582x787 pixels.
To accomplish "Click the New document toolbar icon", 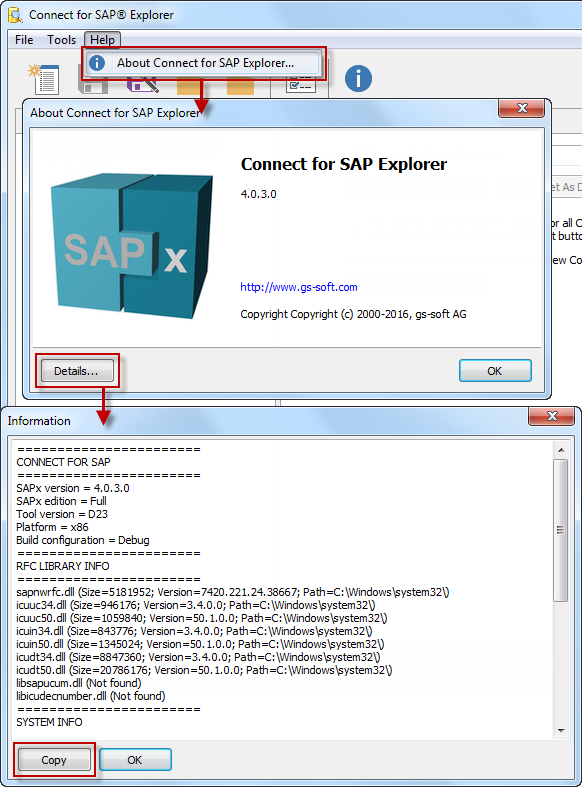I will click(44, 79).
